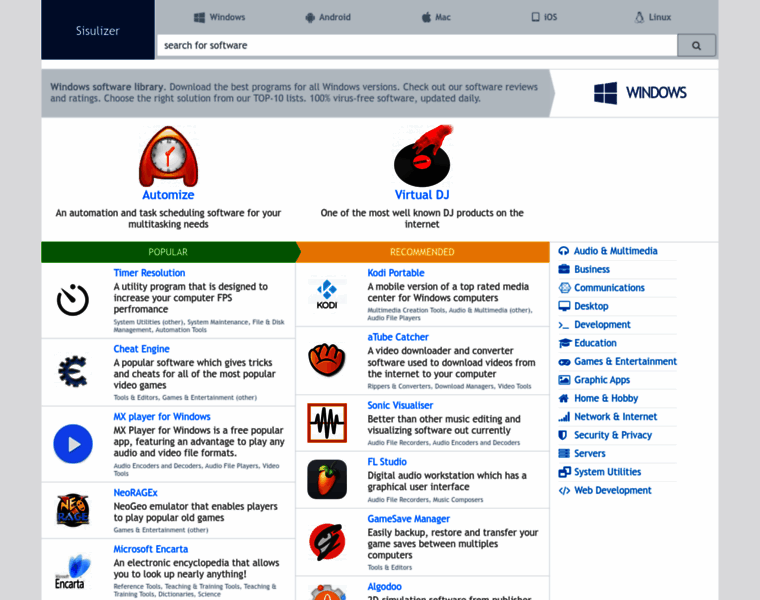760x600 pixels.
Task: Click the Sonic Visualiser waveform icon
Action: click(327, 423)
